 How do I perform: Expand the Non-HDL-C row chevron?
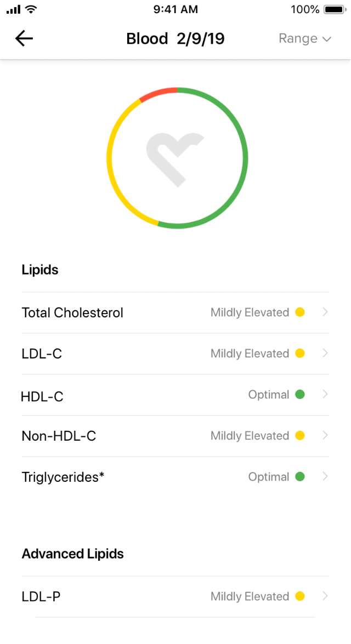325,435
